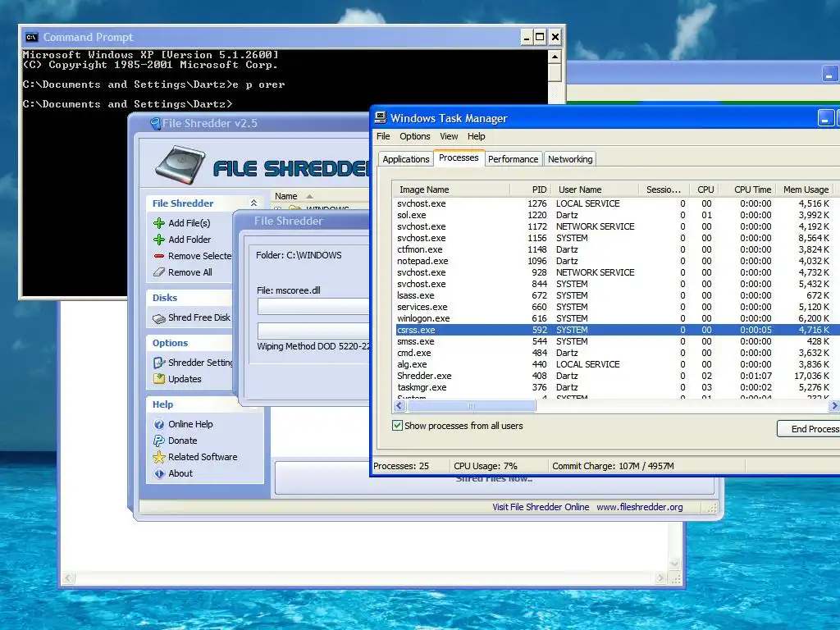Viewport: 840px width, 630px height.
Task: Switch to the Performance tab
Action: 513,159
